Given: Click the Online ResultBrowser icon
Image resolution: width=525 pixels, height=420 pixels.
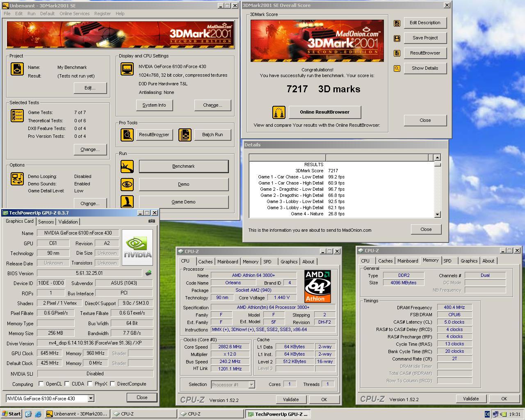Looking at the screenshot, I should click(x=279, y=112).
